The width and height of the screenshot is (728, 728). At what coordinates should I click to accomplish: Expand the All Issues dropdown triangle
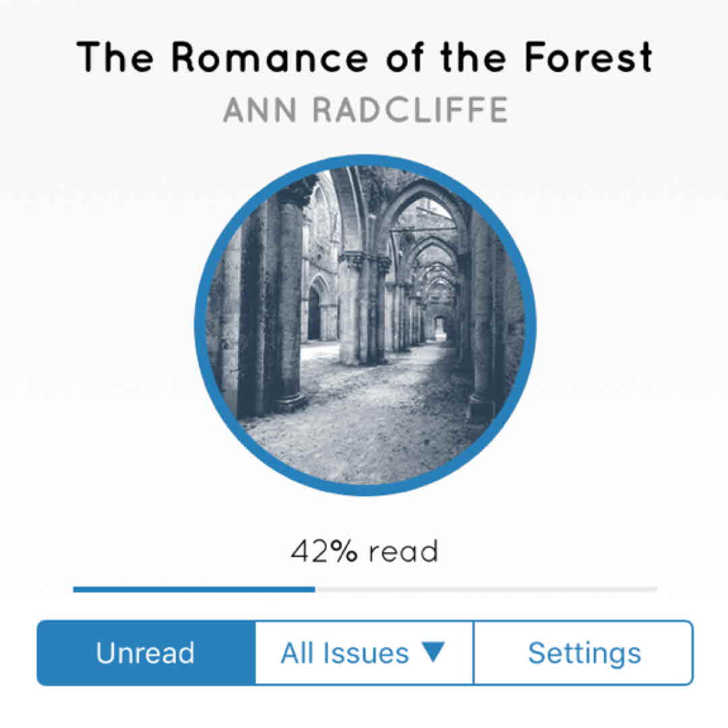click(x=433, y=652)
